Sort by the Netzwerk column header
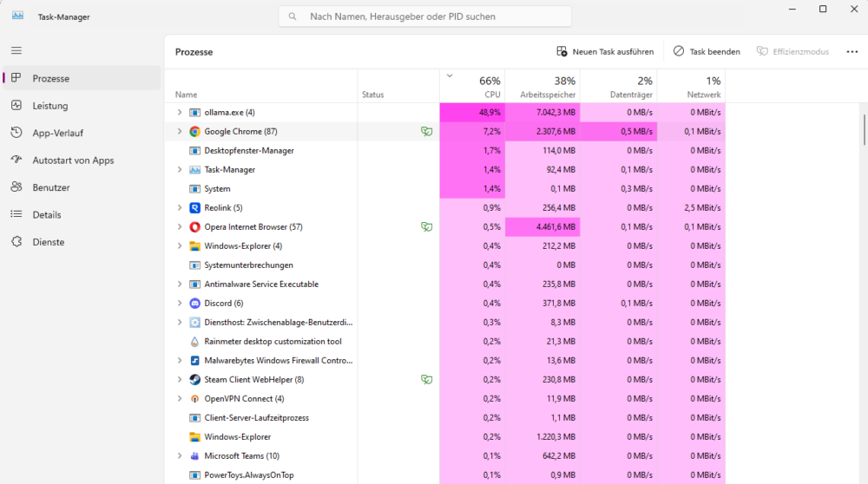This screenshot has width=868, height=484. point(691,86)
